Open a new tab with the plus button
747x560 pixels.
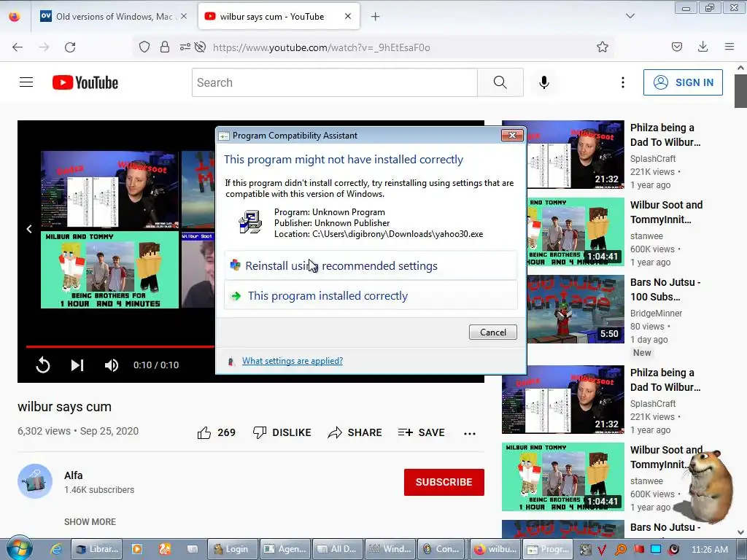point(376,17)
